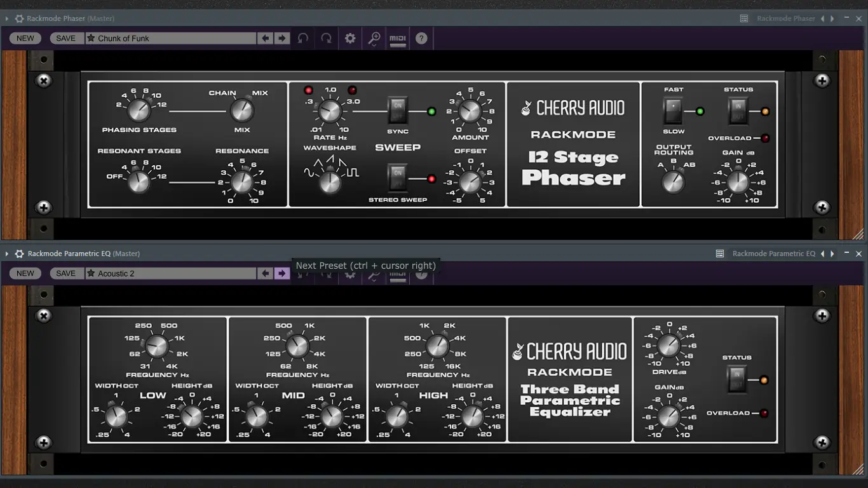Click the LOW band WIDTH knob
Viewport: 868px width, 488px height.
[x=116, y=416]
